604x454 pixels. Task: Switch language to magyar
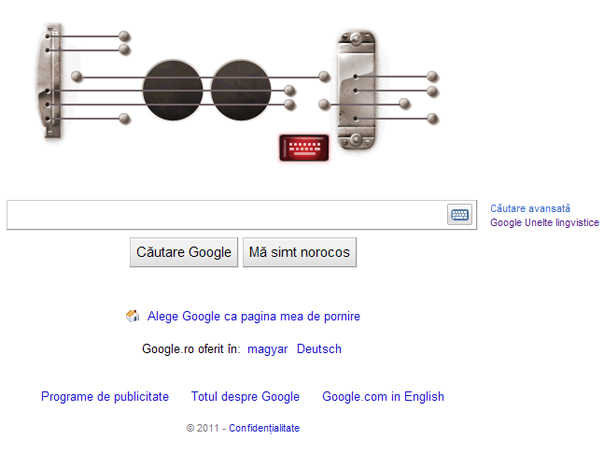[267, 349]
